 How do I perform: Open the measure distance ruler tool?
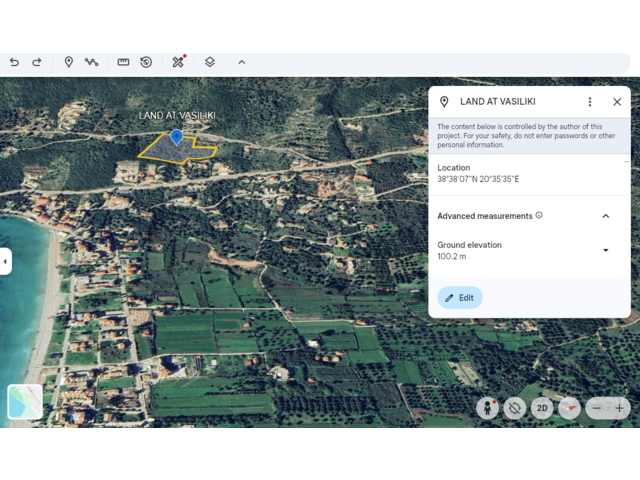[x=123, y=62]
